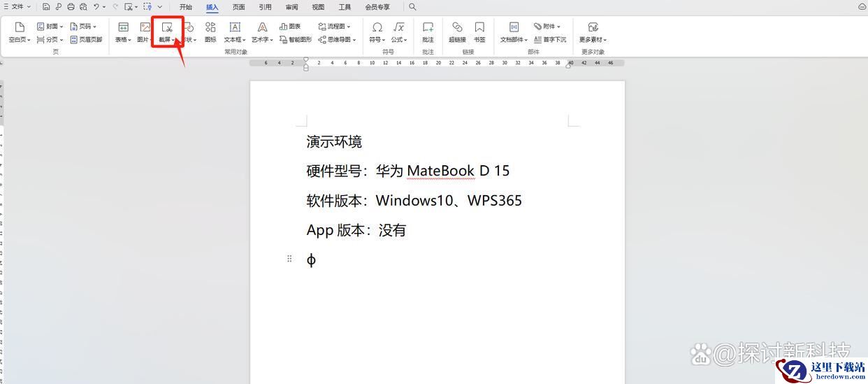Click the 书签 bookmark icon
868x384 pixels.
[479, 27]
